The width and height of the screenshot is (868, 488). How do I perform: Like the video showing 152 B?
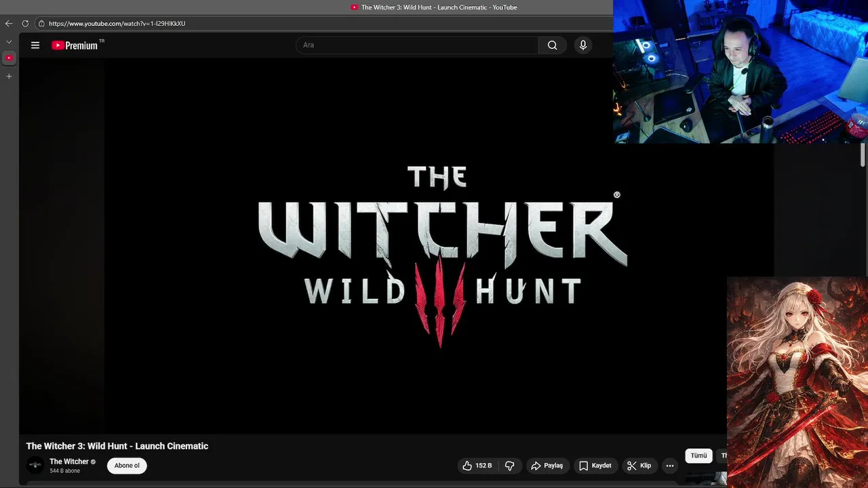(479, 466)
